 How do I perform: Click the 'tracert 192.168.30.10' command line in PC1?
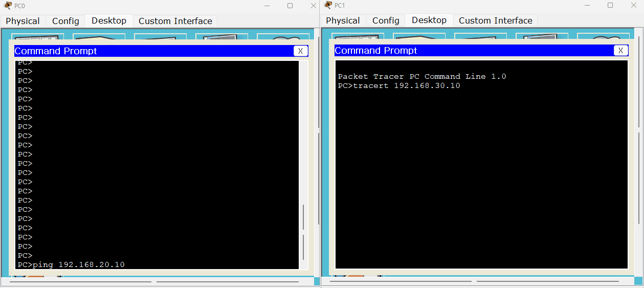[x=399, y=85]
